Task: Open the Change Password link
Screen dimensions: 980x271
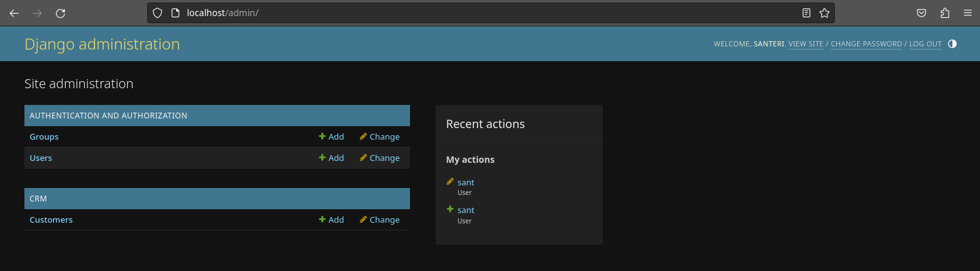Action: (x=866, y=44)
